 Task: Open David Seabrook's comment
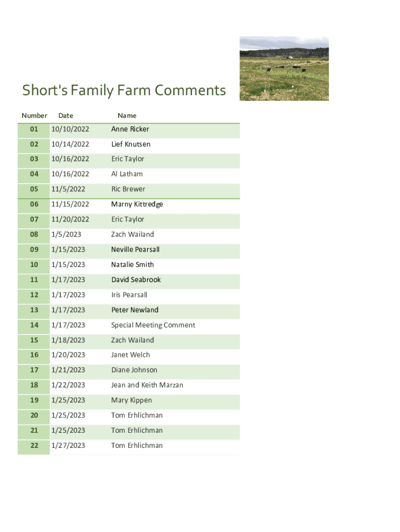pos(136,280)
